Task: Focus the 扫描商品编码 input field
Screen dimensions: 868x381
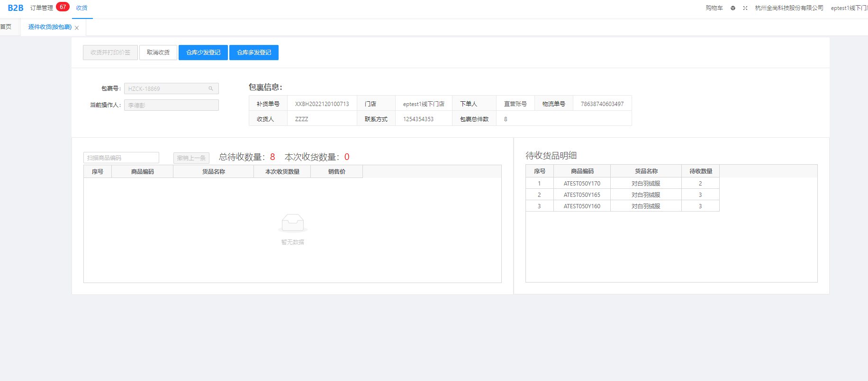Action: (121, 158)
